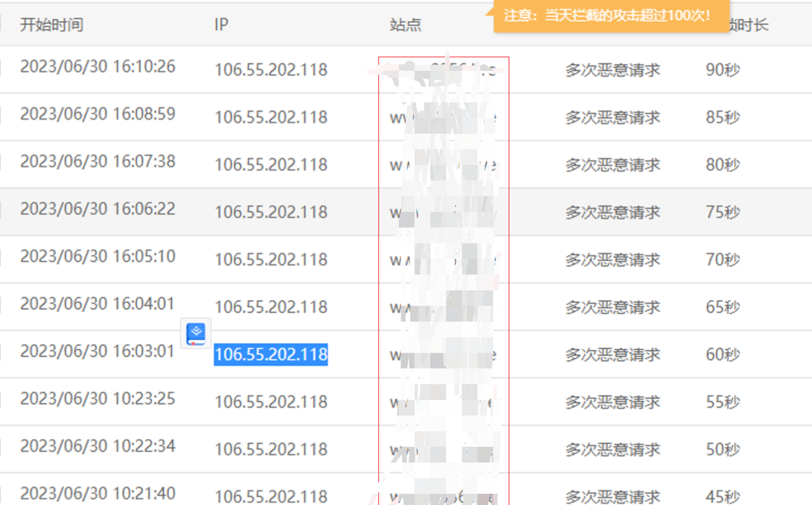Image resolution: width=812 pixels, height=505 pixels.
Task: Click the 55秒 duration cell
Action: (722, 402)
